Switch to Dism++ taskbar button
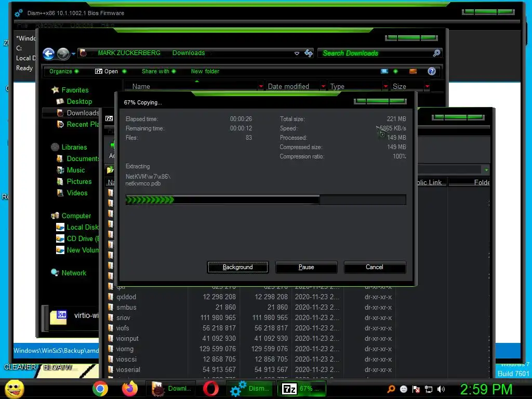This screenshot has height=399, width=532. coord(251,389)
